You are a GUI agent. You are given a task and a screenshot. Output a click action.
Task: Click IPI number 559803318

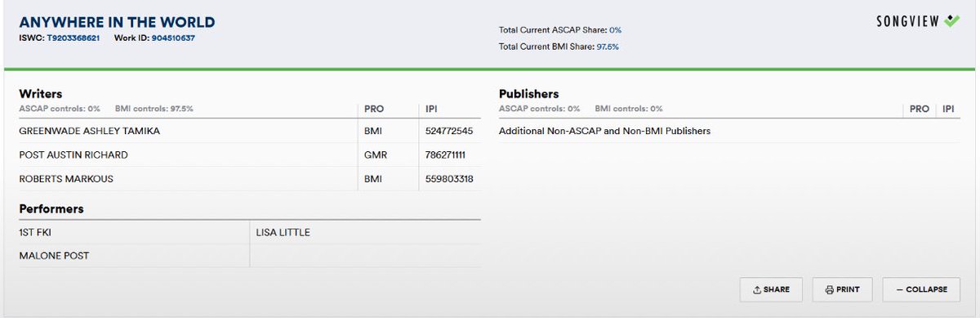(449, 178)
